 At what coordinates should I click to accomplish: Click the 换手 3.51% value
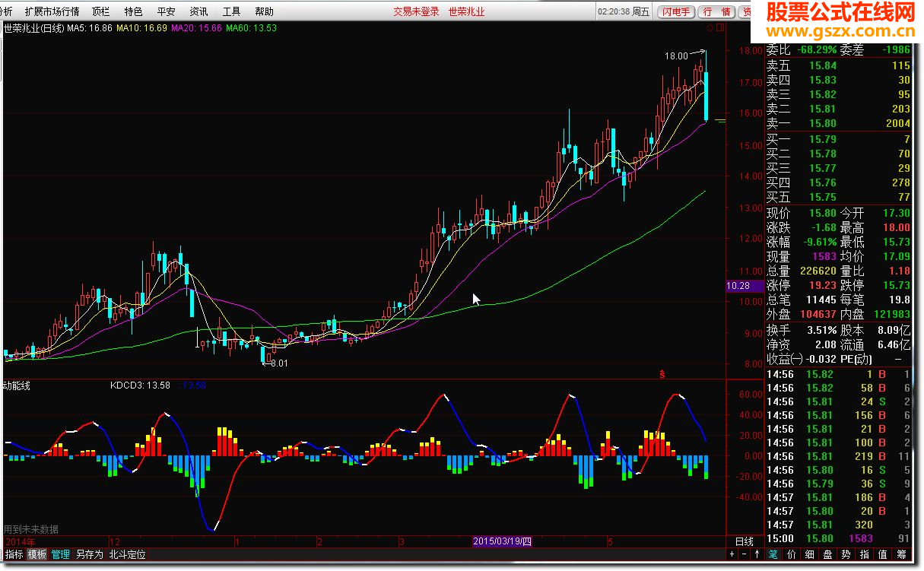pos(821,330)
